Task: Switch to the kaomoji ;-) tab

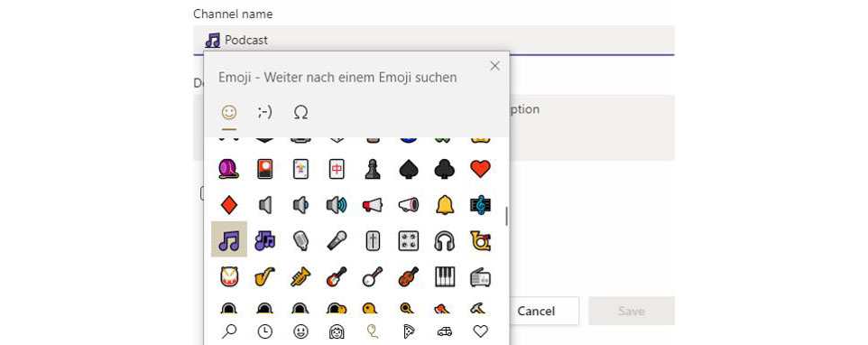Action: click(x=265, y=112)
